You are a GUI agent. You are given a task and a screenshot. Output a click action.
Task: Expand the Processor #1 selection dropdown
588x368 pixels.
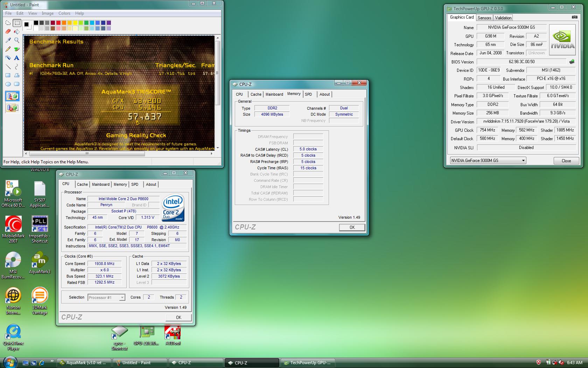coord(122,298)
